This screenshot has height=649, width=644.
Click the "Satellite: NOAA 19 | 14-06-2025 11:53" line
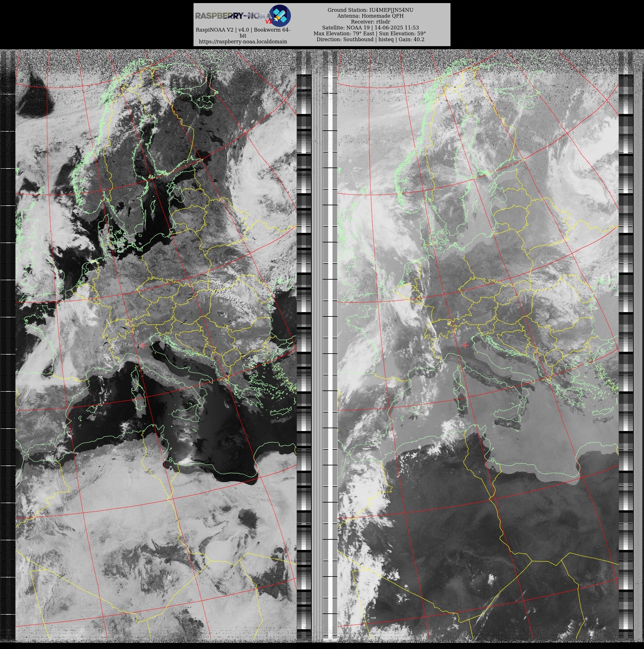point(370,28)
